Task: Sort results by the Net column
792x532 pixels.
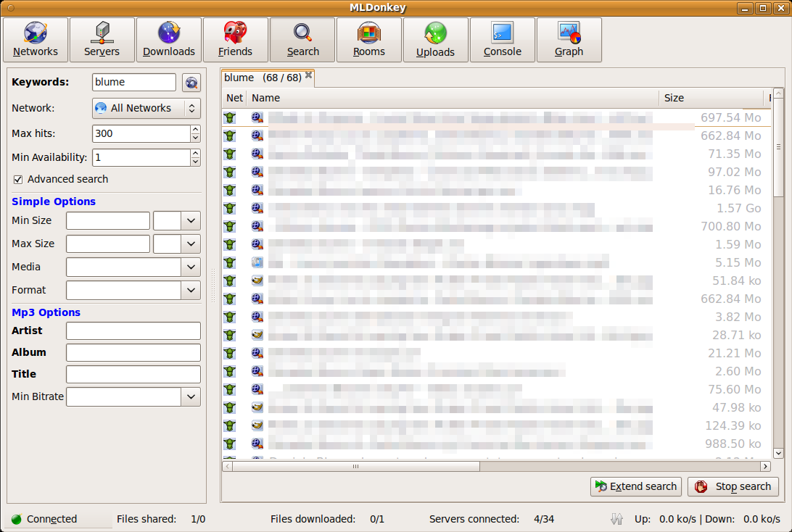Action: [234, 98]
